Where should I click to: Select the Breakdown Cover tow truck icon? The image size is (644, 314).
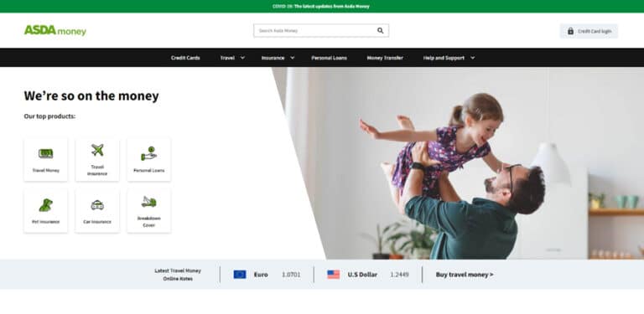pyautogui.click(x=148, y=202)
